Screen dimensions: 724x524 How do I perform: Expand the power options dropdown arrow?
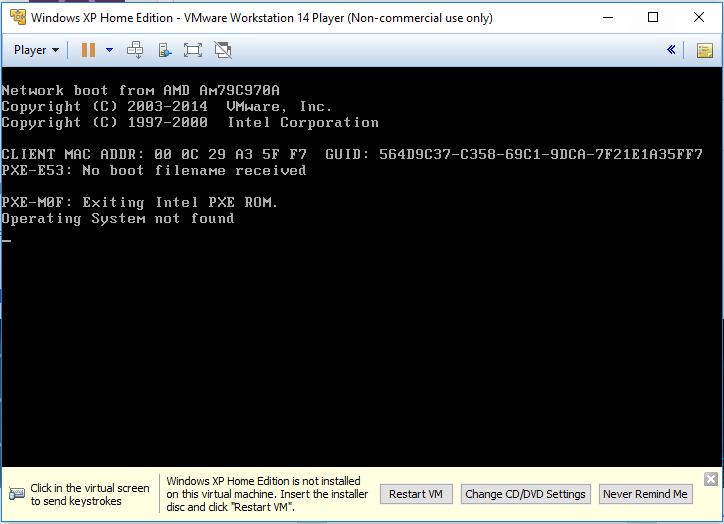(109, 50)
